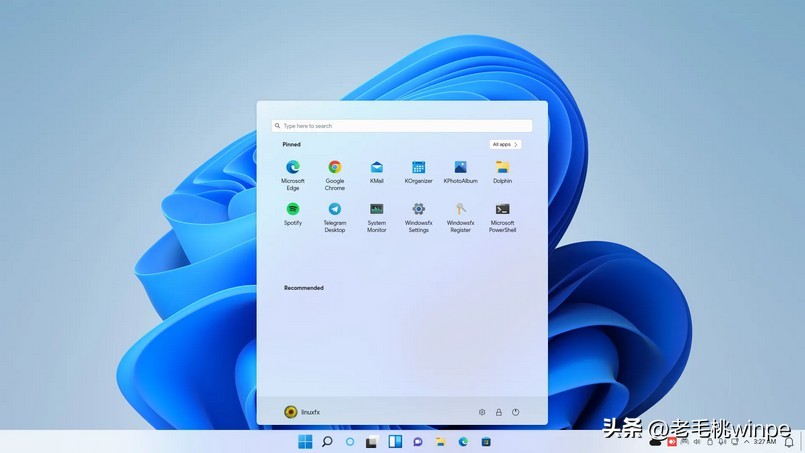Click the power button in Start menu
805x453 pixels.
point(516,412)
